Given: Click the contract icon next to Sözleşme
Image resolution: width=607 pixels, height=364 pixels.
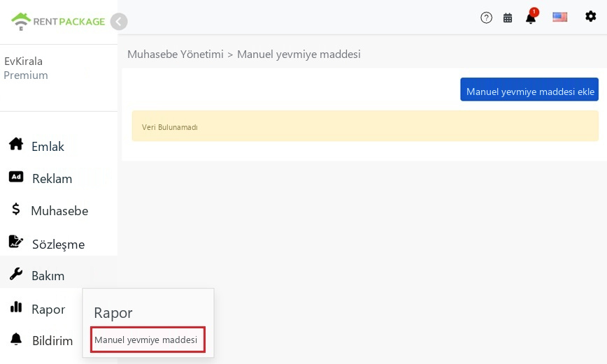Looking at the screenshot, I should coord(16,241).
